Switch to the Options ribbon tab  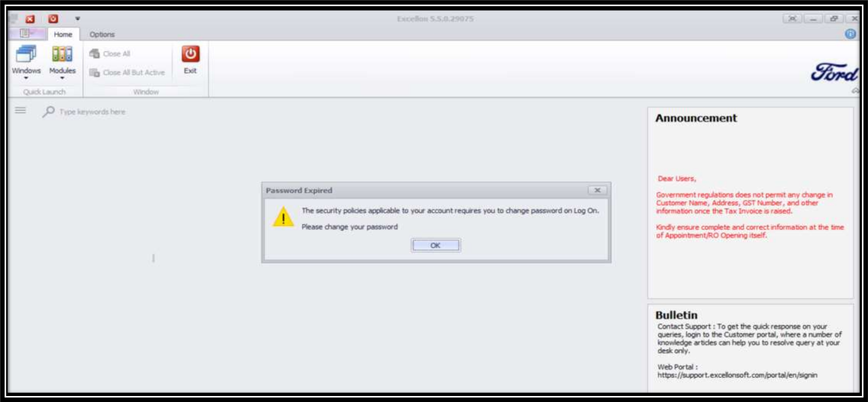coord(102,34)
